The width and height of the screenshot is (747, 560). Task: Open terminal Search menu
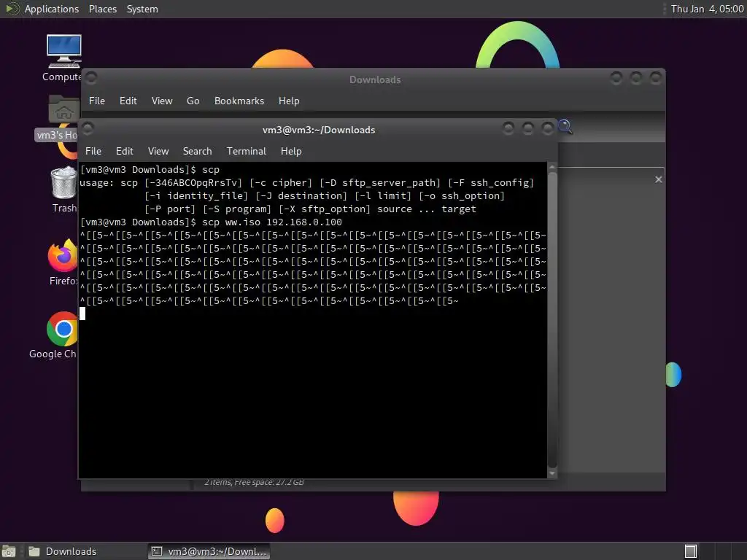[x=197, y=151]
